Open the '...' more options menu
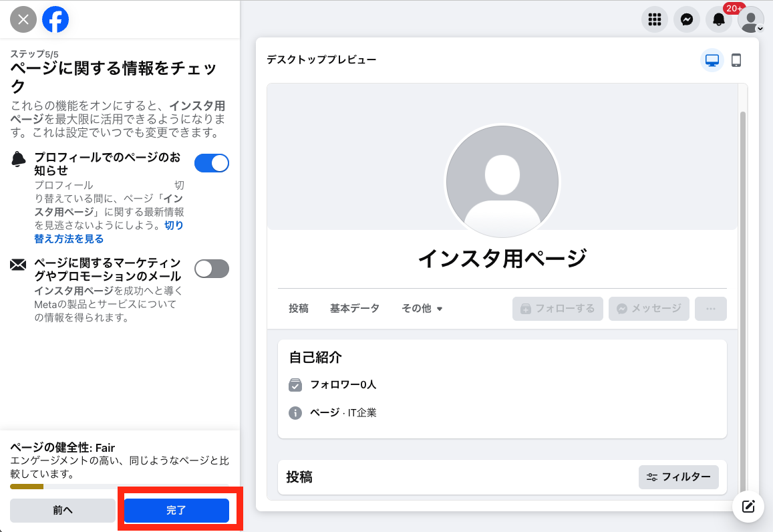 coord(710,308)
